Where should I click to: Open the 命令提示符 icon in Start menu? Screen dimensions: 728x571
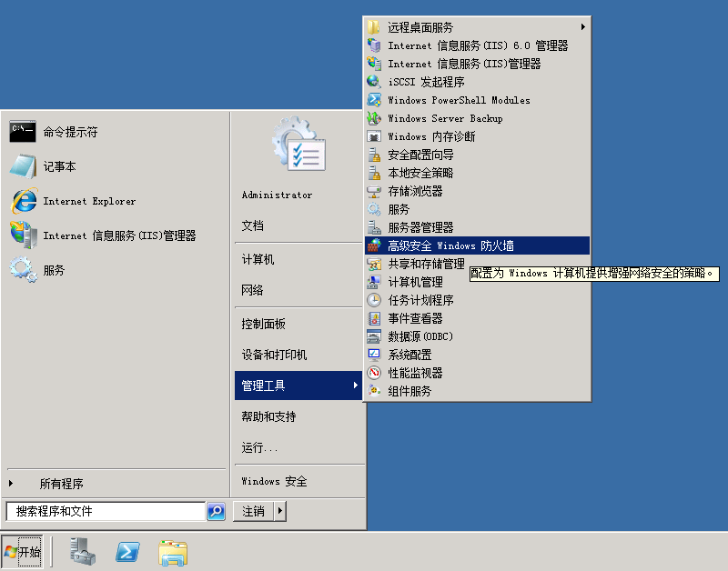click(22, 132)
